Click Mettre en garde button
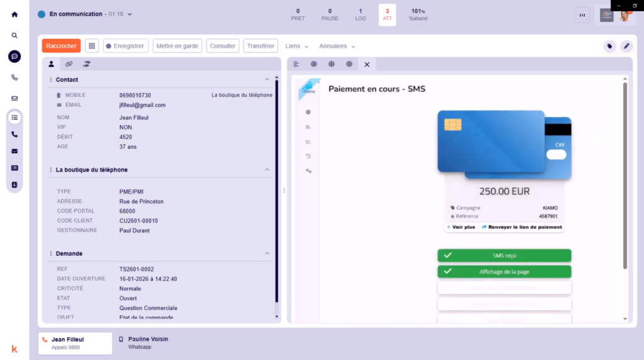This screenshot has height=360, width=644. 177,46
